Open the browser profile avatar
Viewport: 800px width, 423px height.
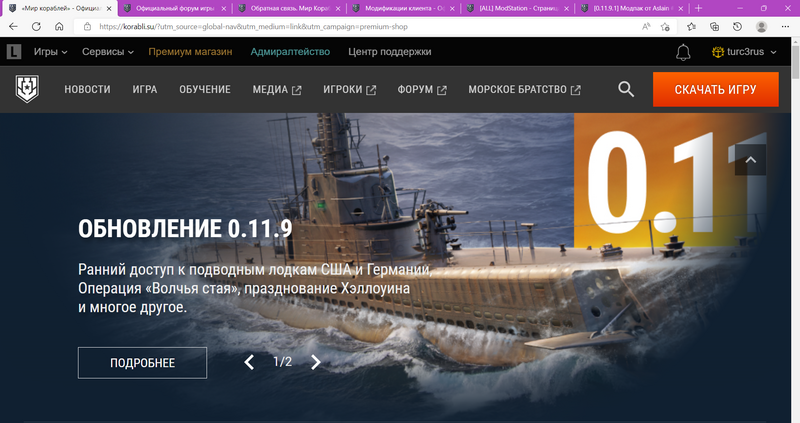pyautogui.click(x=761, y=27)
